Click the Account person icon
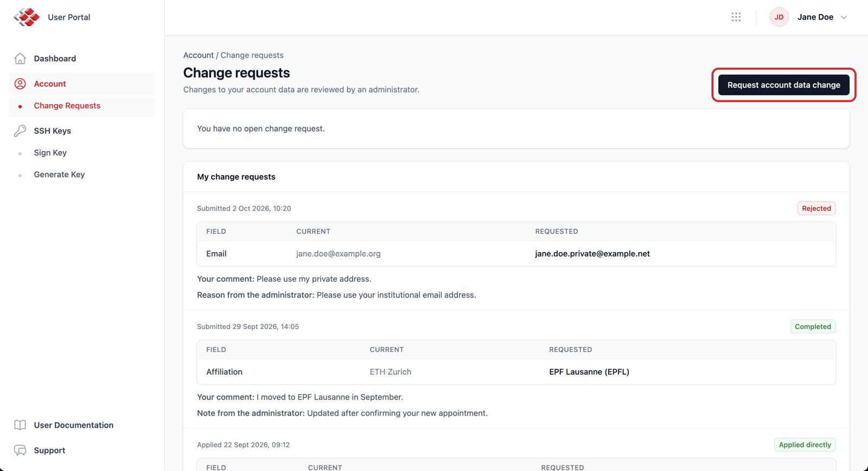The image size is (868, 471). click(x=20, y=83)
